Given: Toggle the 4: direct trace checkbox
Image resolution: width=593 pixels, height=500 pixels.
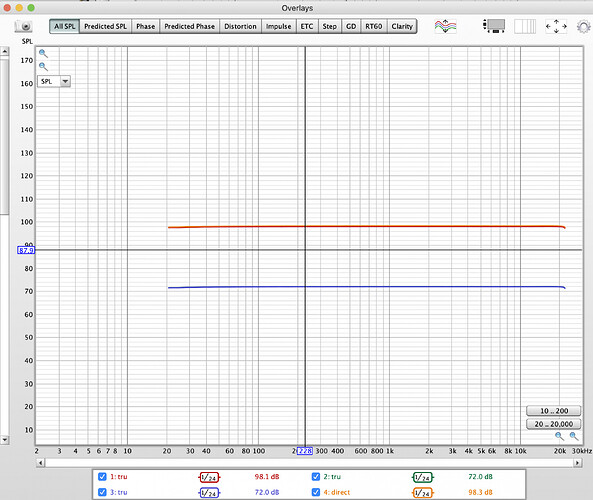Looking at the screenshot, I should [x=316, y=492].
